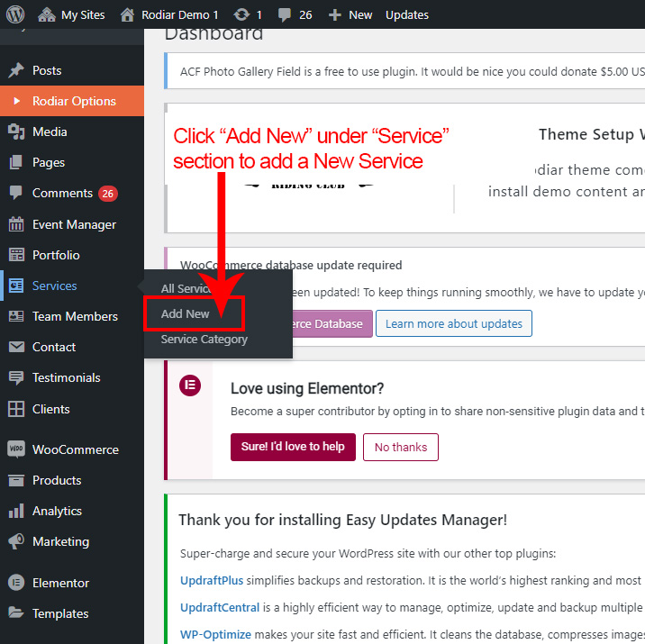Click the Contact envelope icon
This screenshot has height=644, width=645.
click(16, 347)
